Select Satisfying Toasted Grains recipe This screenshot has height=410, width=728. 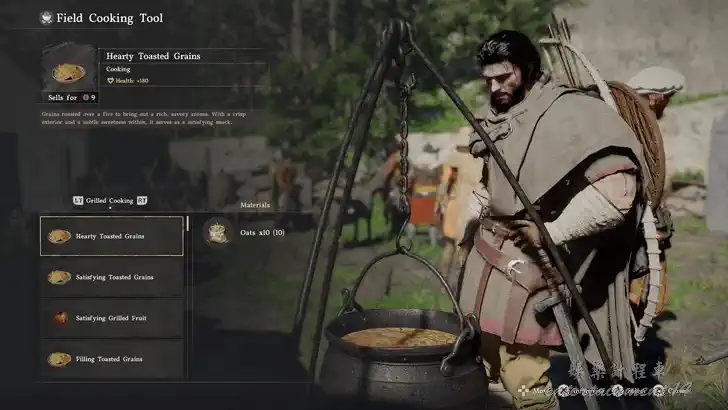point(112,277)
